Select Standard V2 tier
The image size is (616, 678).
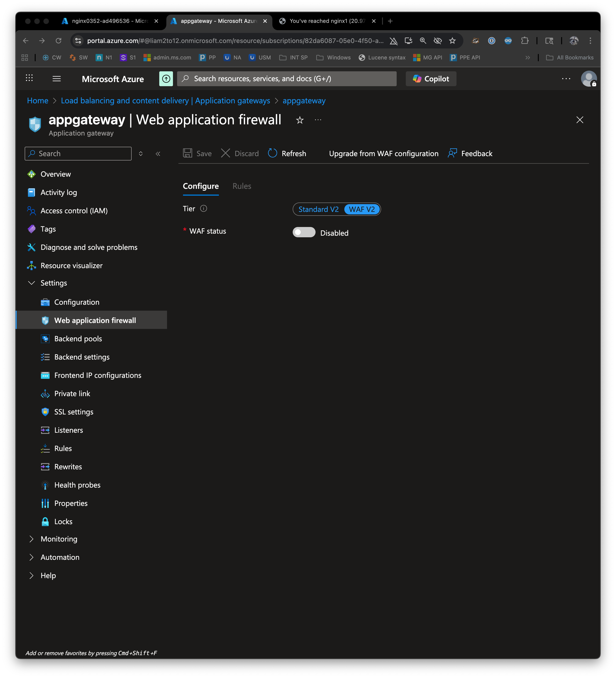click(x=319, y=209)
